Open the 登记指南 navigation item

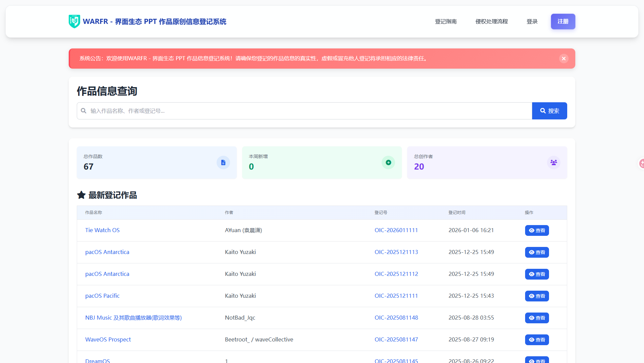coord(446,22)
